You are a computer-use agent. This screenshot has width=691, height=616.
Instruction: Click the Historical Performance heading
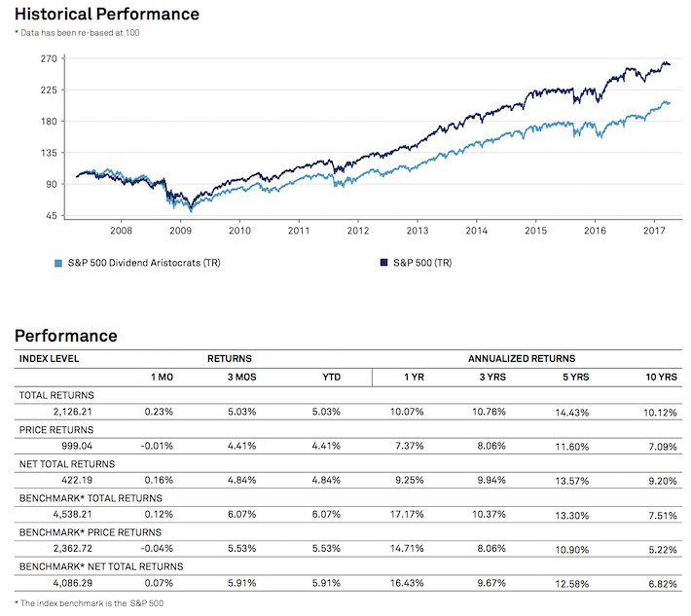[x=107, y=14]
